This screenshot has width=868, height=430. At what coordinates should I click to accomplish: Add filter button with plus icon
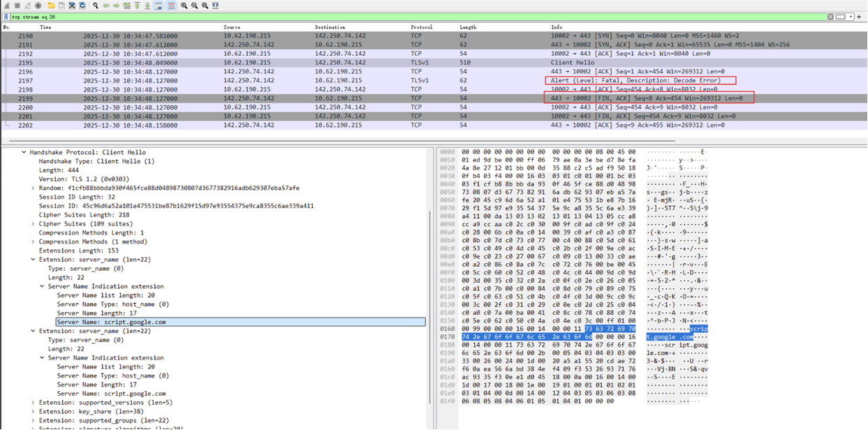click(x=859, y=17)
